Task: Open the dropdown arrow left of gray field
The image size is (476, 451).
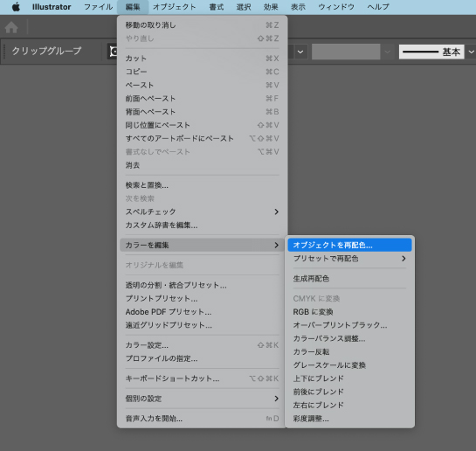Action: pyautogui.click(x=300, y=52)
